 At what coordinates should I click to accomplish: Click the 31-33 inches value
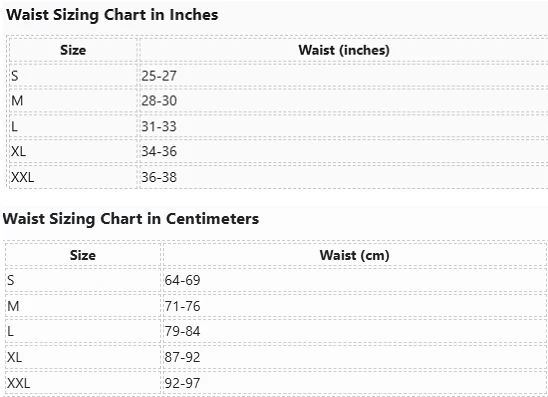[x=159, y=127]
